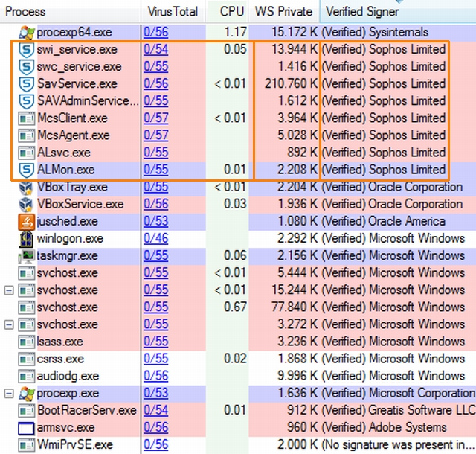Click the Sophos shield icon for swc_service.exe

click(x=27, y=67)
